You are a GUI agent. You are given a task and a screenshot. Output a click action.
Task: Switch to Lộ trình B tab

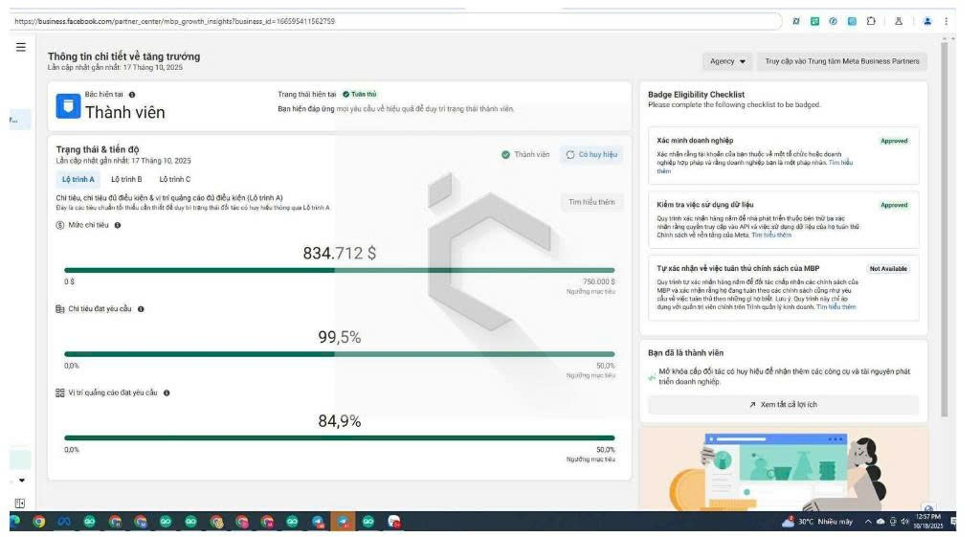pos(126,179)
